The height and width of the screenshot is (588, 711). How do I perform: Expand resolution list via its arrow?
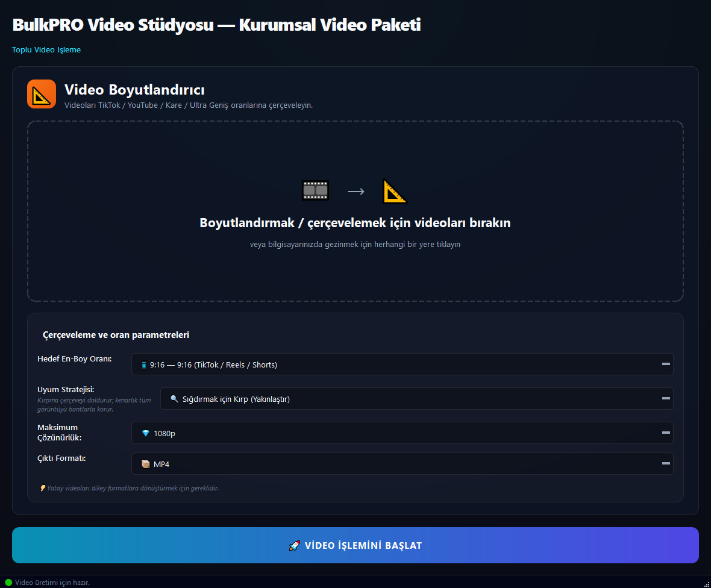click(666, 433)
